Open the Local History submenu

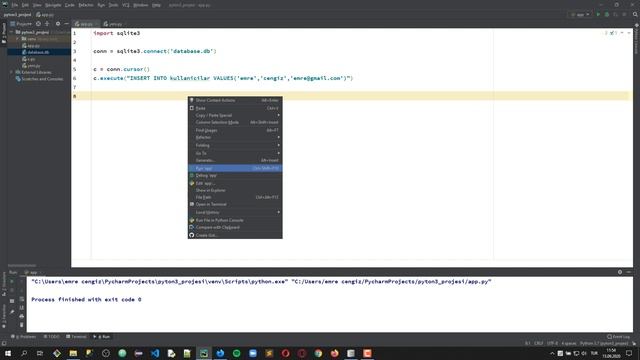[x=235, y=212]
